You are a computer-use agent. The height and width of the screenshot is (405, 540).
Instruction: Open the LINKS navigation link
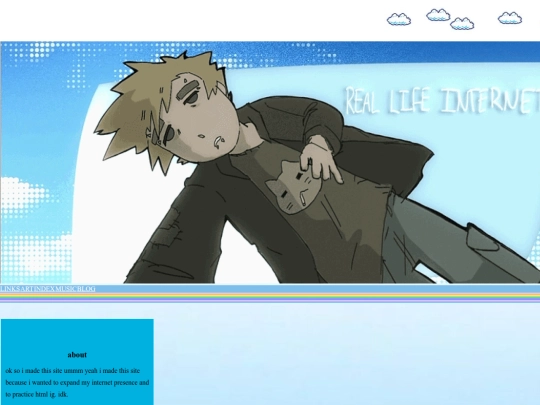click(x=10, y=289)
